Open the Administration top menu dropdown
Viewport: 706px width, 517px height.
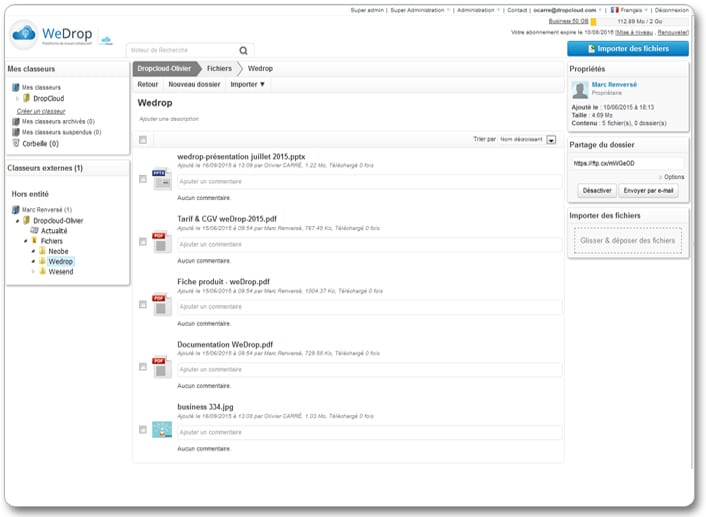click(x=479, y=10)
